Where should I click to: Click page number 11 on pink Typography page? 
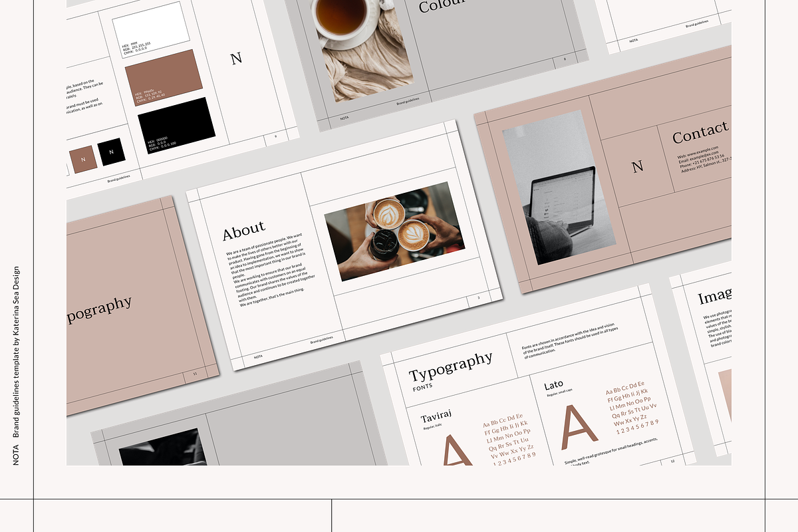click(x=195, y=374)
